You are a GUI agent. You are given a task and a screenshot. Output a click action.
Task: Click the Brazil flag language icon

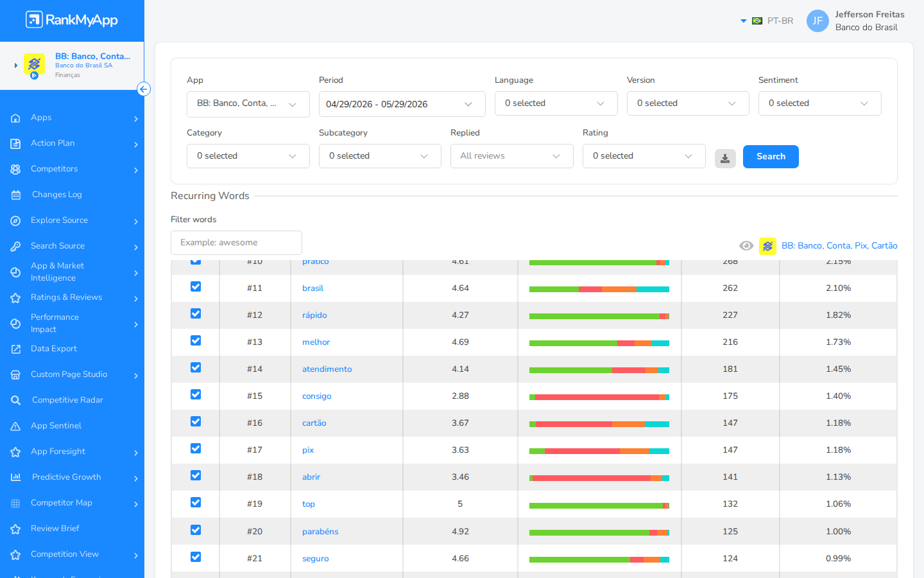(x=757, y=21)
